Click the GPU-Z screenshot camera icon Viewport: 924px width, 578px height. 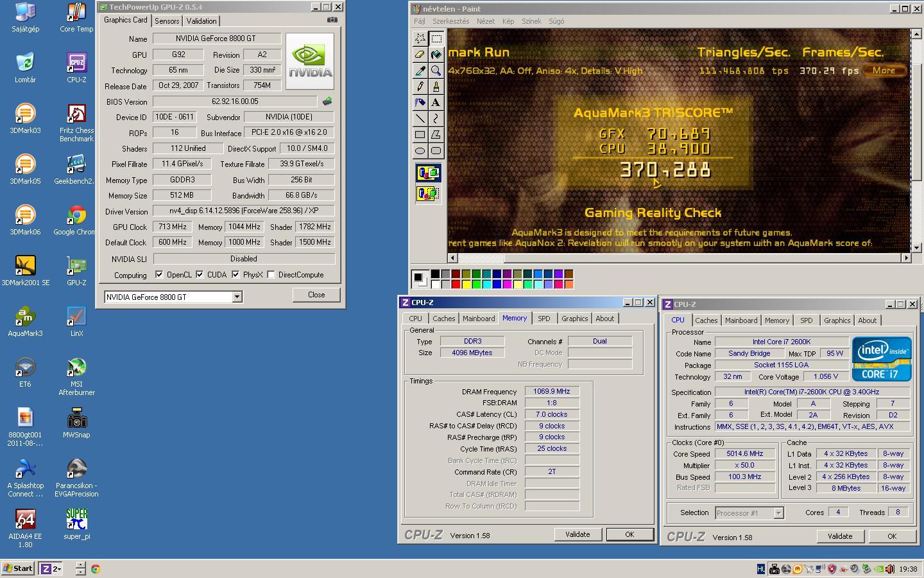point(332,20)
